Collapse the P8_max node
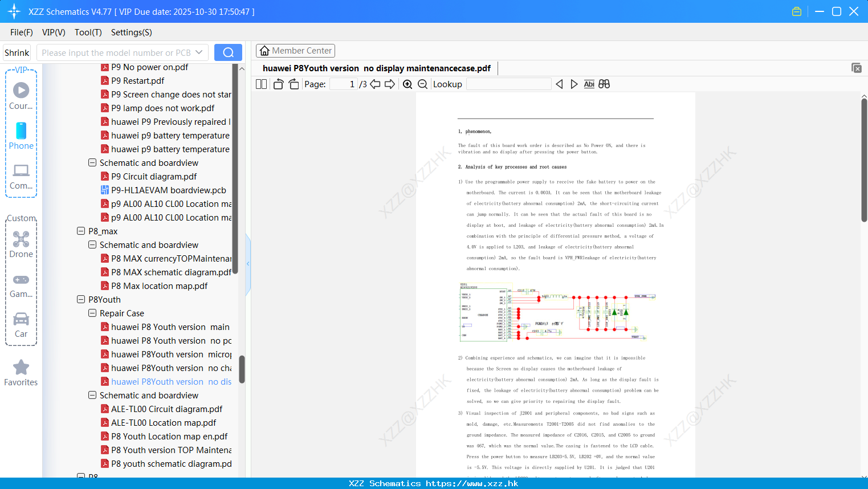The width and height of the screenshot is (868, 489). click(x=81, y=231)
